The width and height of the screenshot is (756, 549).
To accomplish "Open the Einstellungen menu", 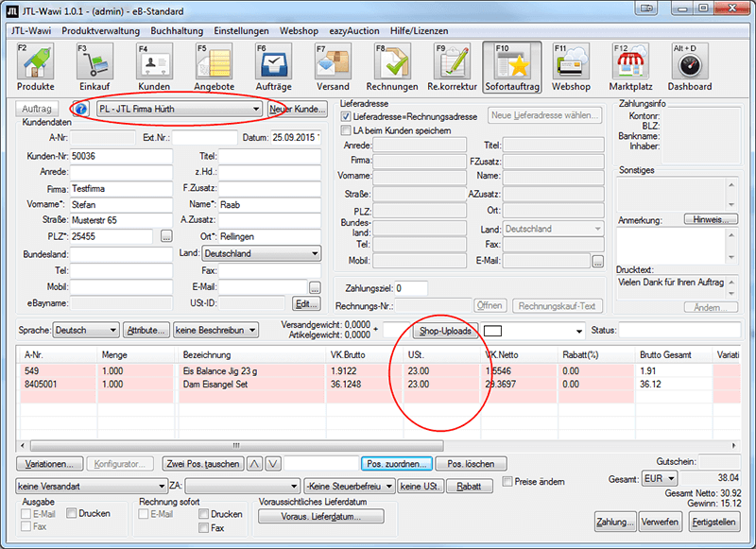I will tap(242, 31).
